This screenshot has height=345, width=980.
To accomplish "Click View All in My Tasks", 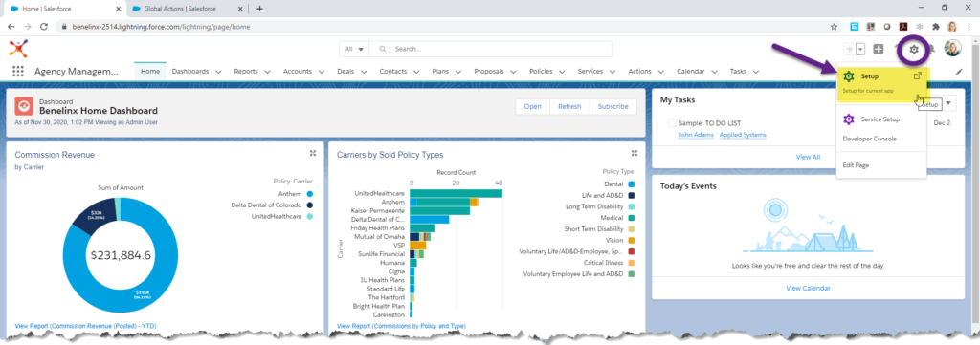I will coord(808,158).
